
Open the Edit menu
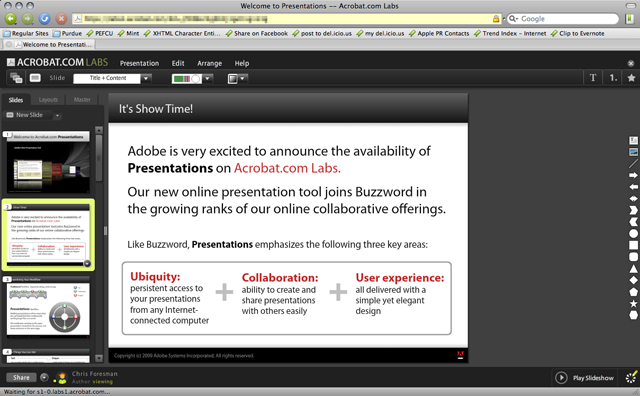(x=178, y=63)
